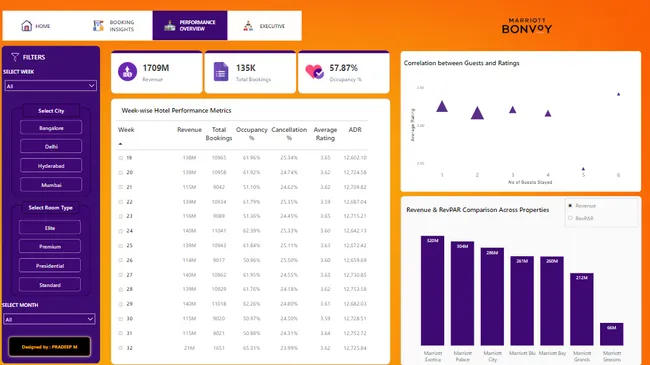Click the Marriott Palace 304M bar
Image resolution: width=650 pixels, height=365 pixels.
coord(462,294)
